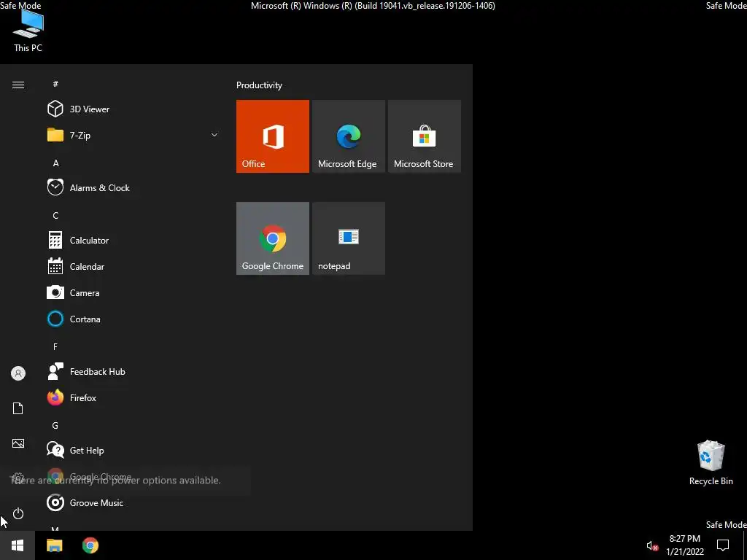Open Pictures from Start sidebar
The image size is (747, 560).
point(18,443)
